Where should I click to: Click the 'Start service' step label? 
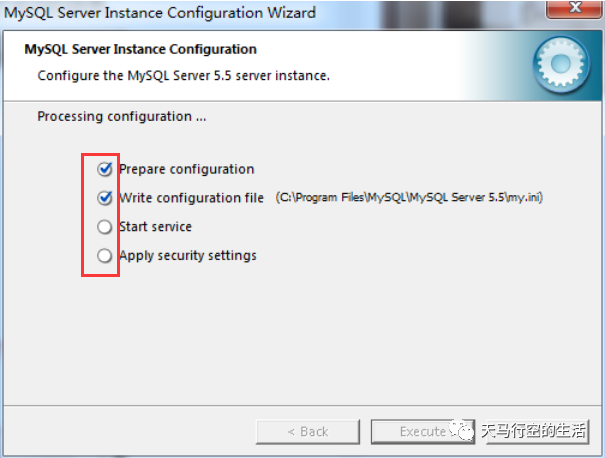155,227
